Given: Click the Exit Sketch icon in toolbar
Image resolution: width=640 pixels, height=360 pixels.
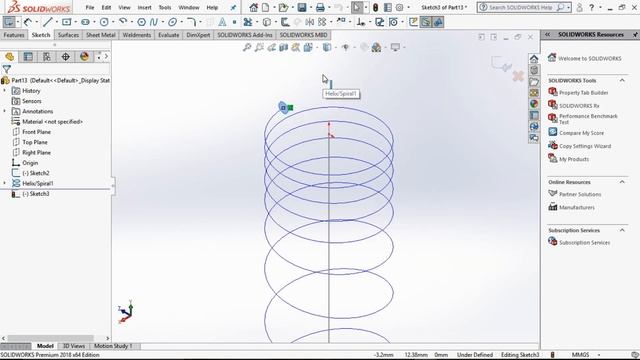Looking at the screenshot, I should [9, 22].
